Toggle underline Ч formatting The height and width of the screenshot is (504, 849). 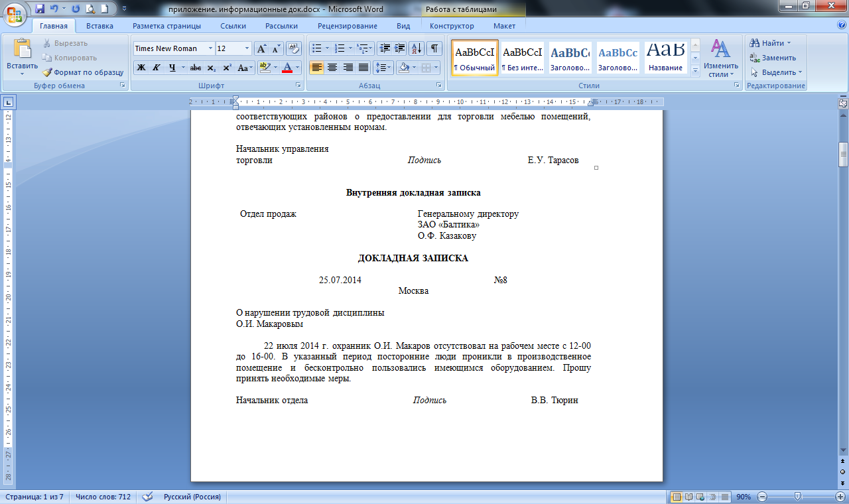(172, 68)
